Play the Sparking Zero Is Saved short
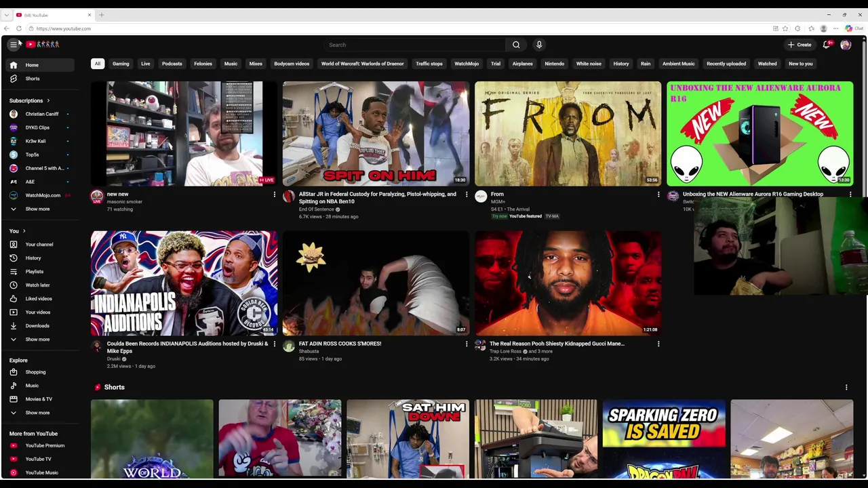Screen dimensions: 868x488 (663, 439)
